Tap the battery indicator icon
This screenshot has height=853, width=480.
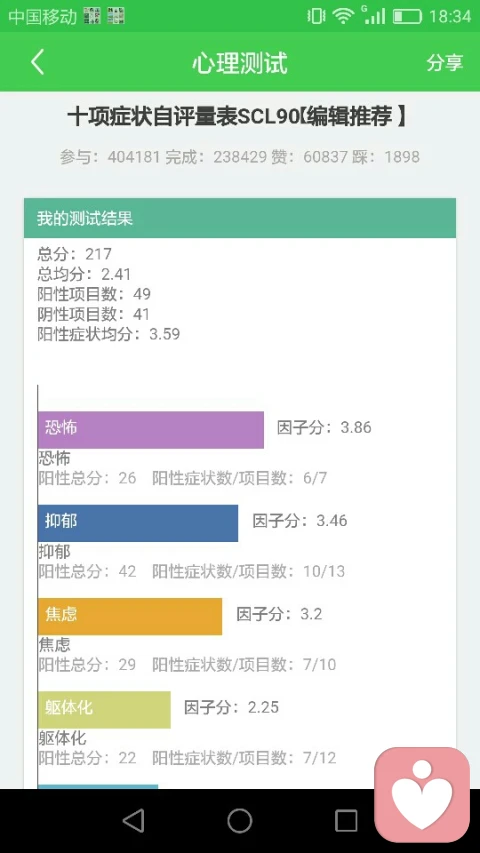pos(408,16)
